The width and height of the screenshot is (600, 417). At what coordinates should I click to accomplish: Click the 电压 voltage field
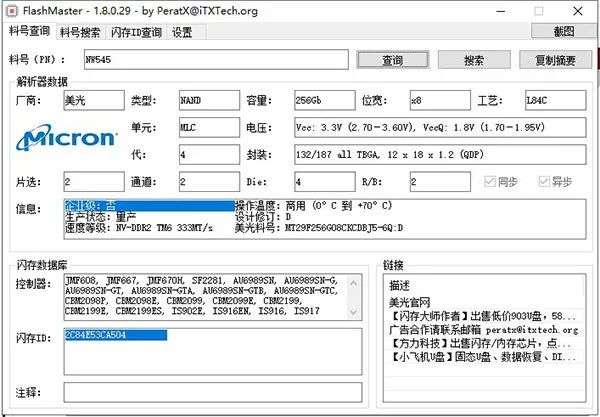[440, 127]
